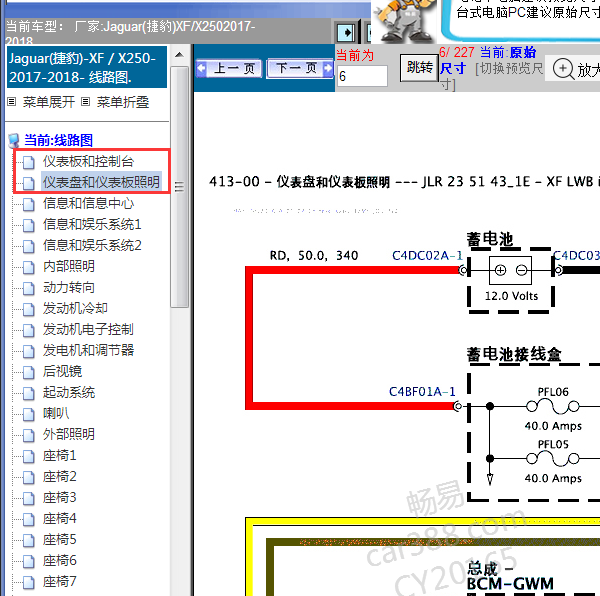
Task: Click page icon next to 后视镜
Action: (28, 373)
